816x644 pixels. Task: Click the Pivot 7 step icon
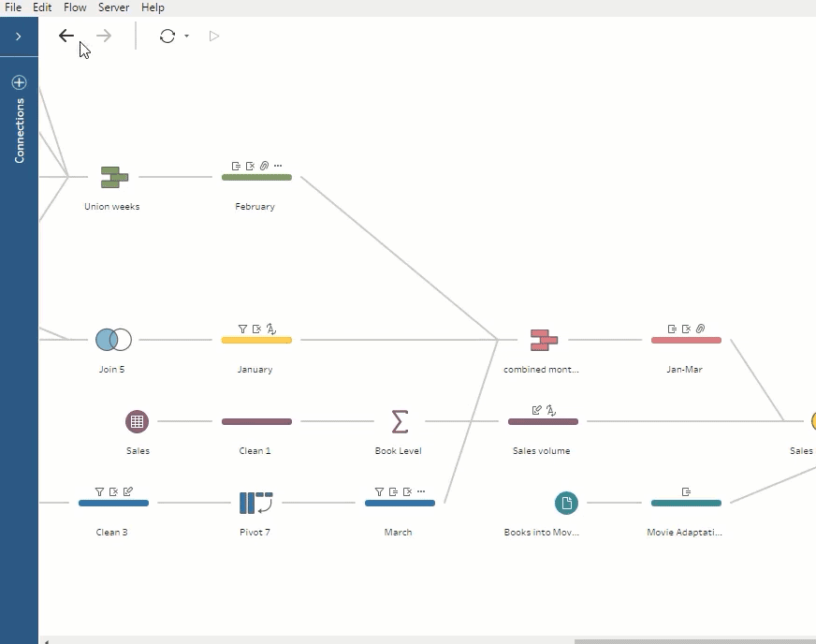255,503
